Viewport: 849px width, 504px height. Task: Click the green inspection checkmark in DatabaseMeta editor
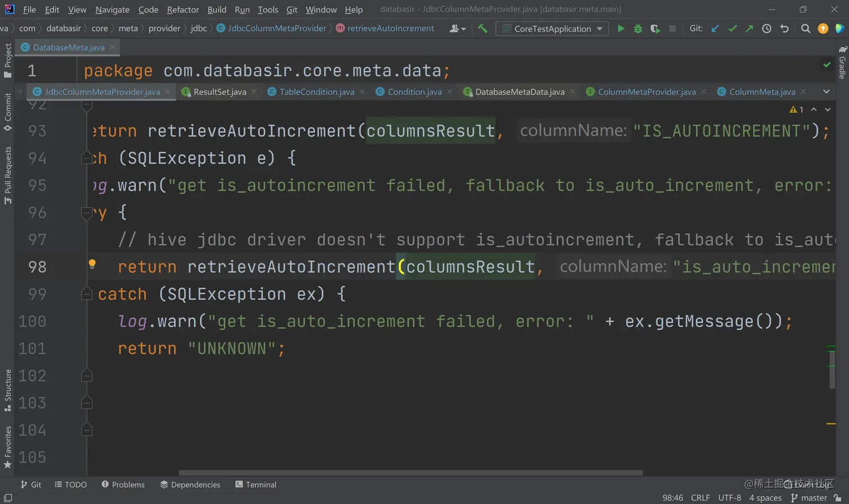tap(827, 65)
